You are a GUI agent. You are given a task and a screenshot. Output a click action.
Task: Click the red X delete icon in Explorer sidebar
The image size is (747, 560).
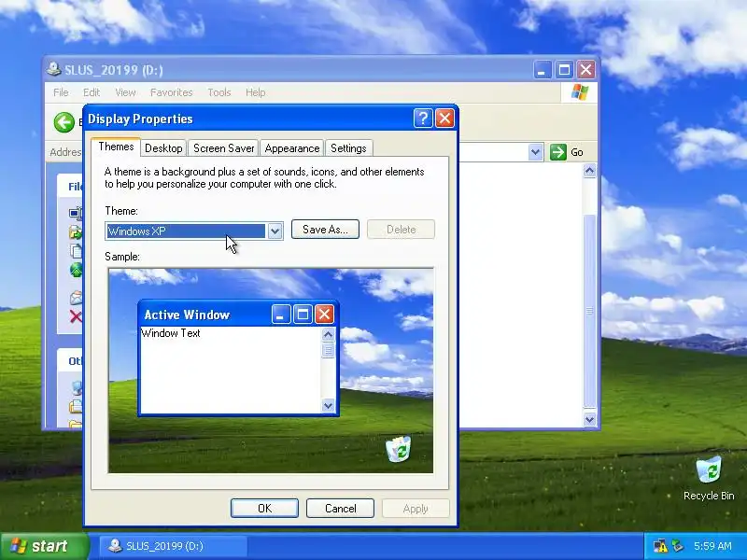[76, 316]
